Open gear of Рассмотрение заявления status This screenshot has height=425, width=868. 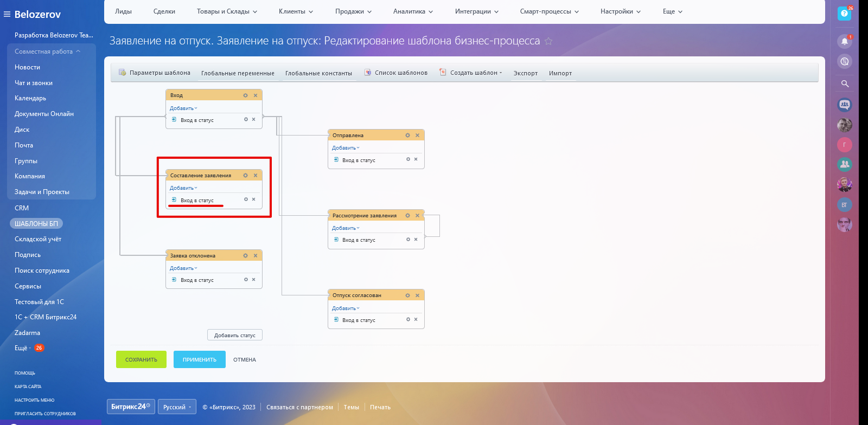tap(407, 216)
